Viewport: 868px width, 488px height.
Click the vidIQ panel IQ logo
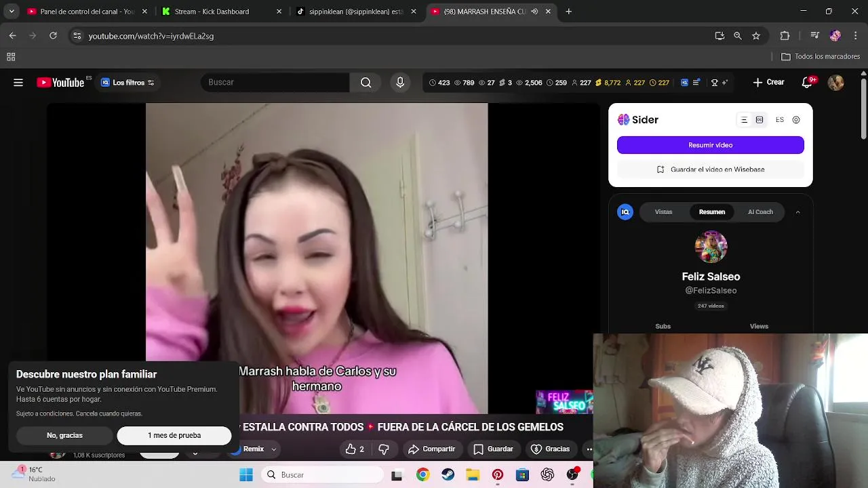coord(625,212)
